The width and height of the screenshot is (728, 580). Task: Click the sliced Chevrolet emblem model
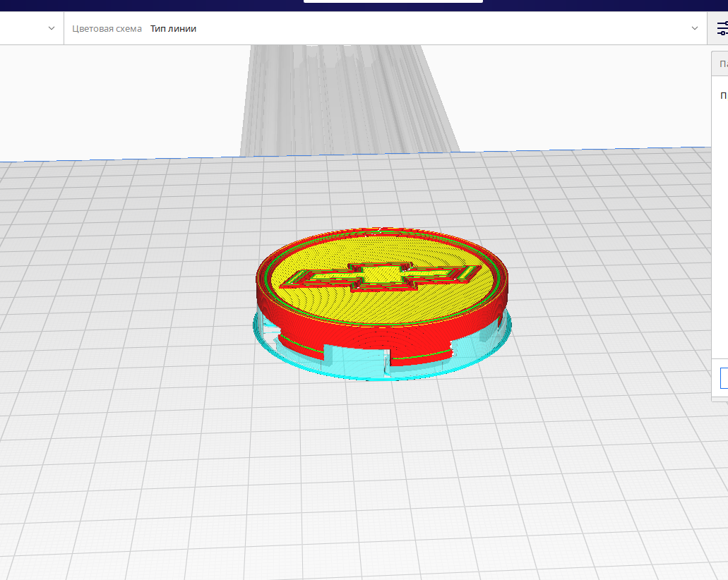point(382,304)
